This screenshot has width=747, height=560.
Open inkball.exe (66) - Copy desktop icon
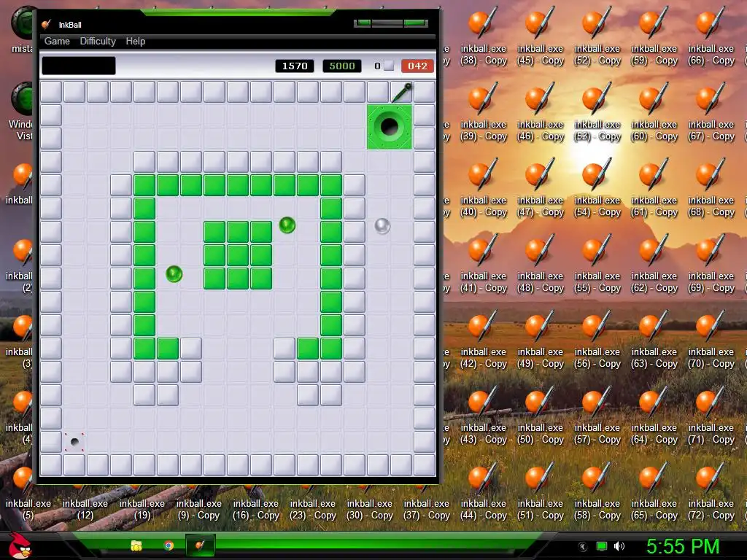pyautogui.click(x=711, y=37)
